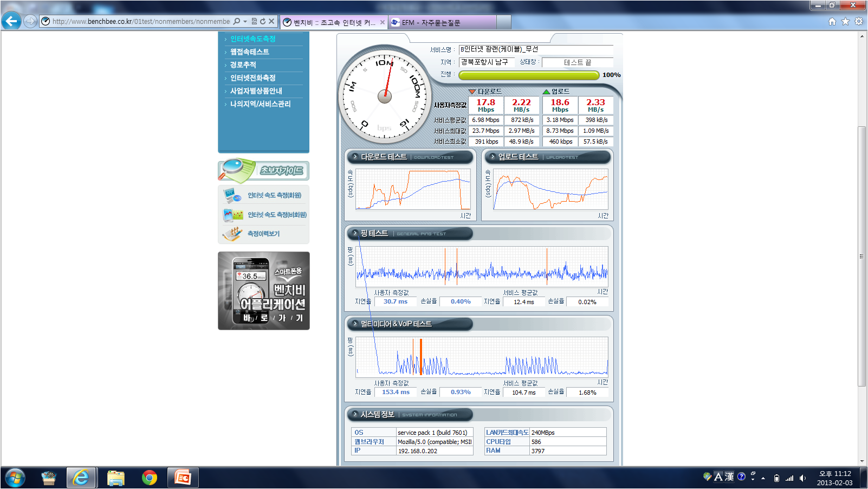Open the Windows Start menu orb
The height and width of the screenshot is (489, 868).
point(15,478)
